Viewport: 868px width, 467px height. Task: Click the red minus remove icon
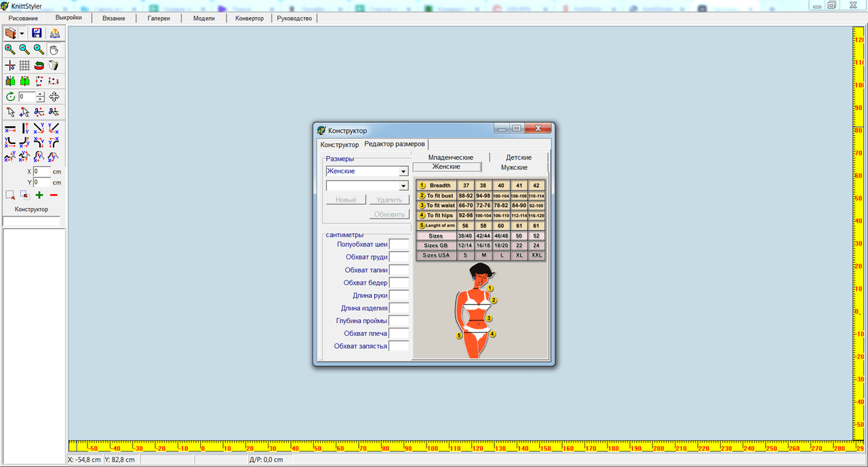54,195
